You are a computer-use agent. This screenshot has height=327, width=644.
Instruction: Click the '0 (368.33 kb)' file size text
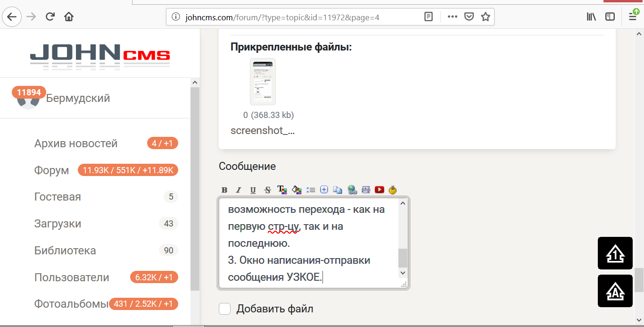[269, 115]
